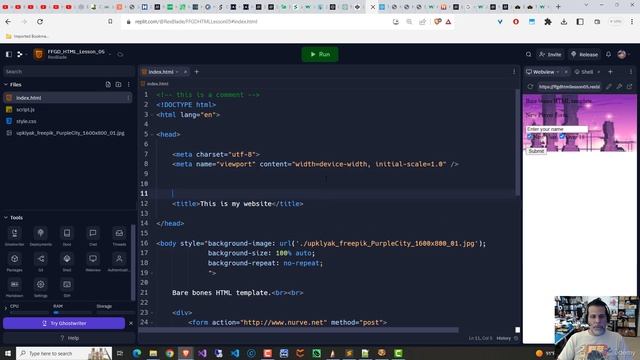Open the Packages tool
The width and height of the screenshot is (640, 360).
[14, 262]
